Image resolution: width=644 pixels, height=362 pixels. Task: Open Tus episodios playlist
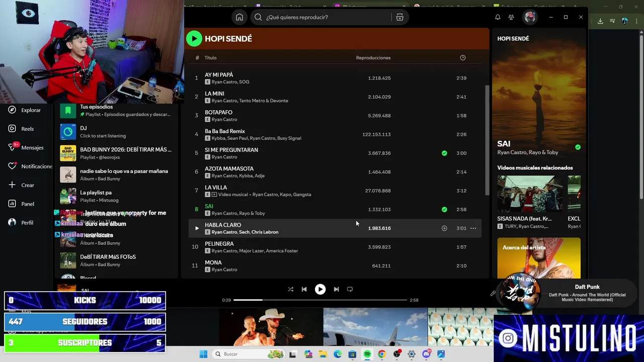[116, 110]
